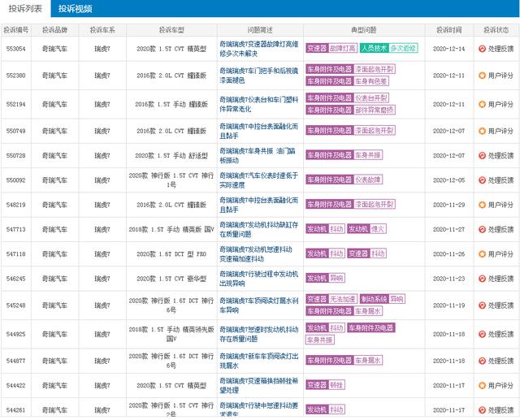The height and width of the screenshot is (420, 520).
Task: Open the 投诉视频 tab
Action: point(76,9)
